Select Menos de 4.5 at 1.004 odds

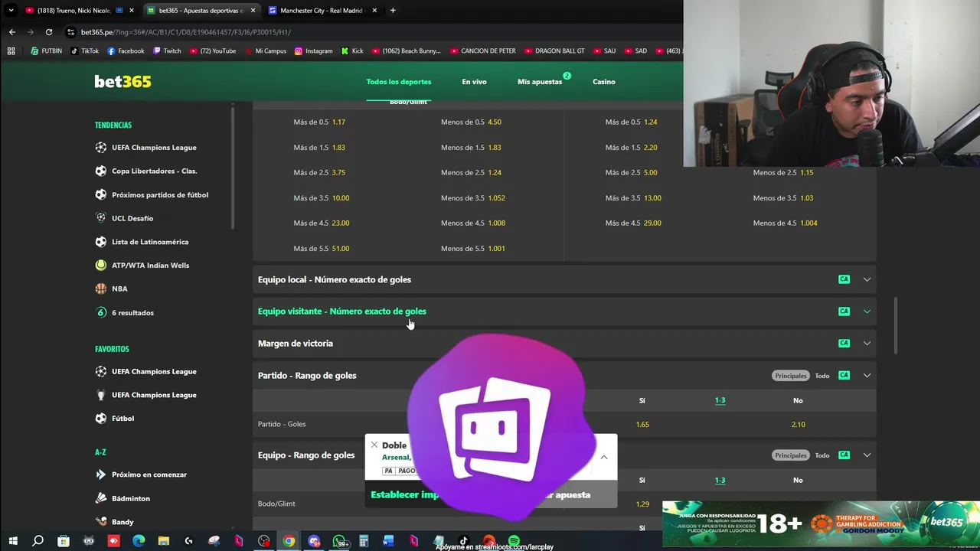point(785,223)
